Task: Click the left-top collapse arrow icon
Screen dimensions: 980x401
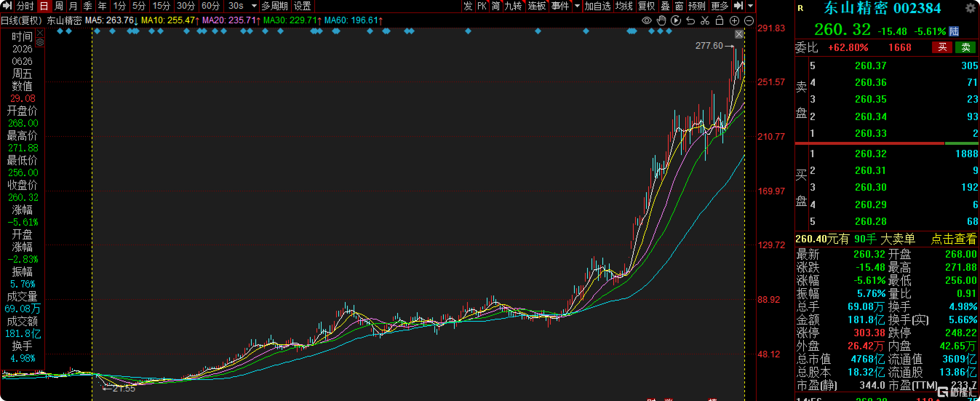Action: [x=7, y=6]
